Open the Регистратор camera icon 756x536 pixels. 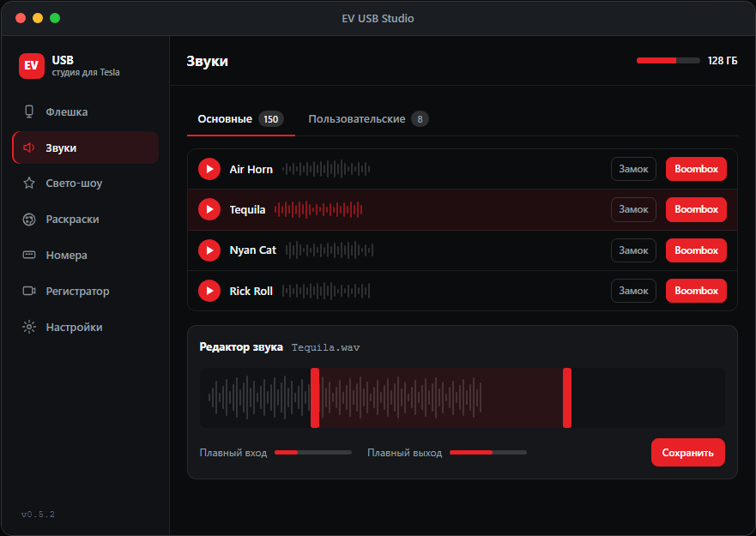[29, 291]
